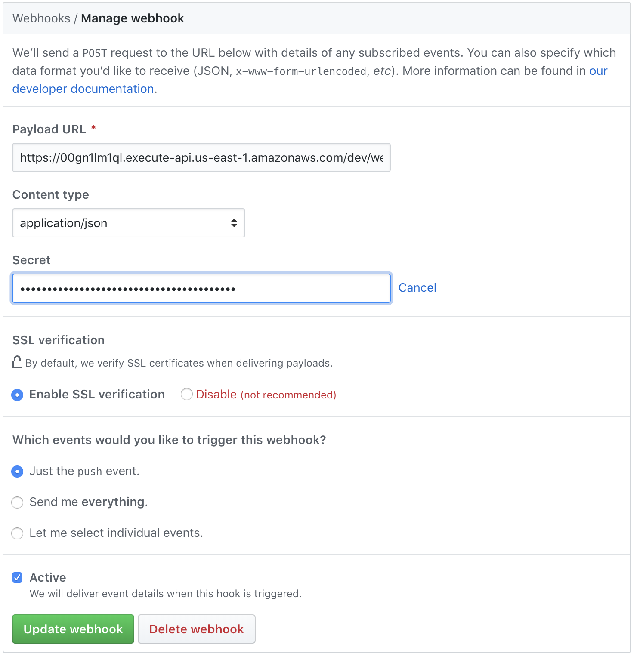Open the developer documentation link
Screen dimensions: 643x672
(x=85, y=89)
